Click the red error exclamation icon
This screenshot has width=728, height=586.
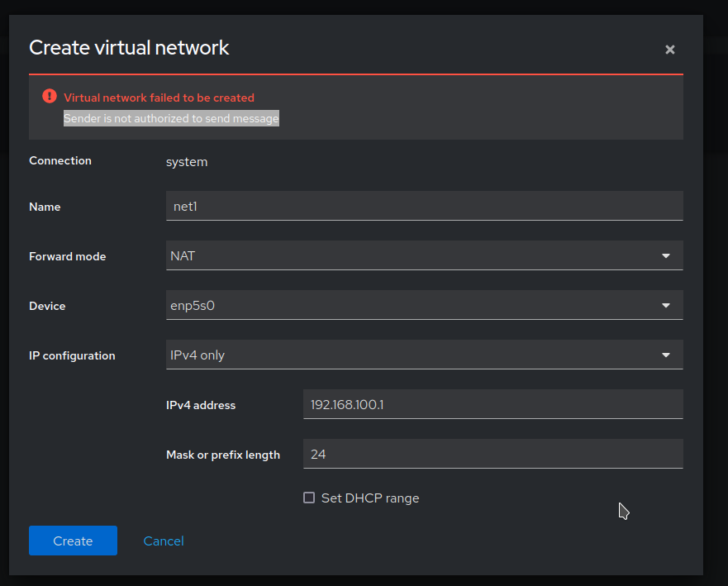tap(48, 97)
